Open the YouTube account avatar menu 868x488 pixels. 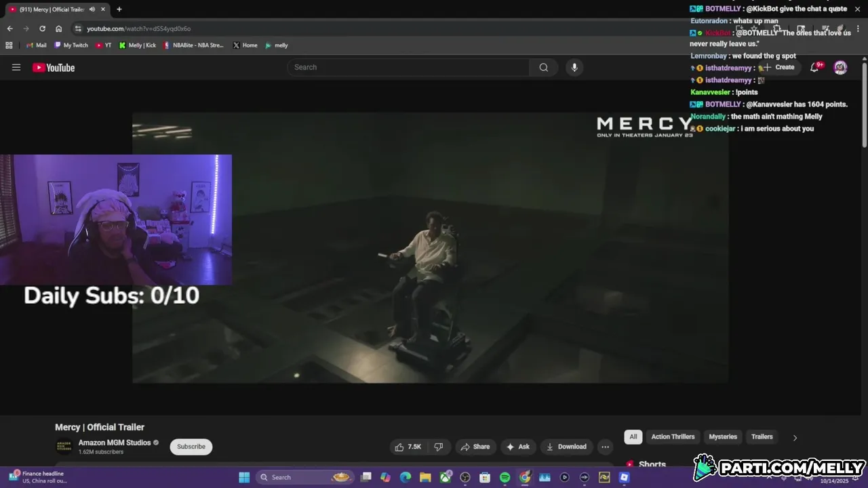coord(840,67)
